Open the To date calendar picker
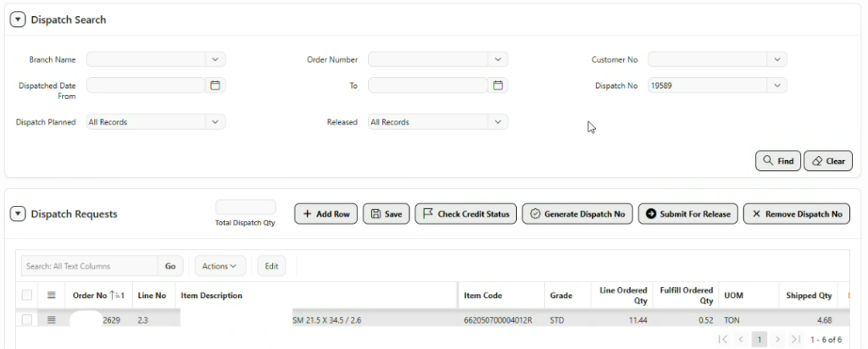 point(498,86)
